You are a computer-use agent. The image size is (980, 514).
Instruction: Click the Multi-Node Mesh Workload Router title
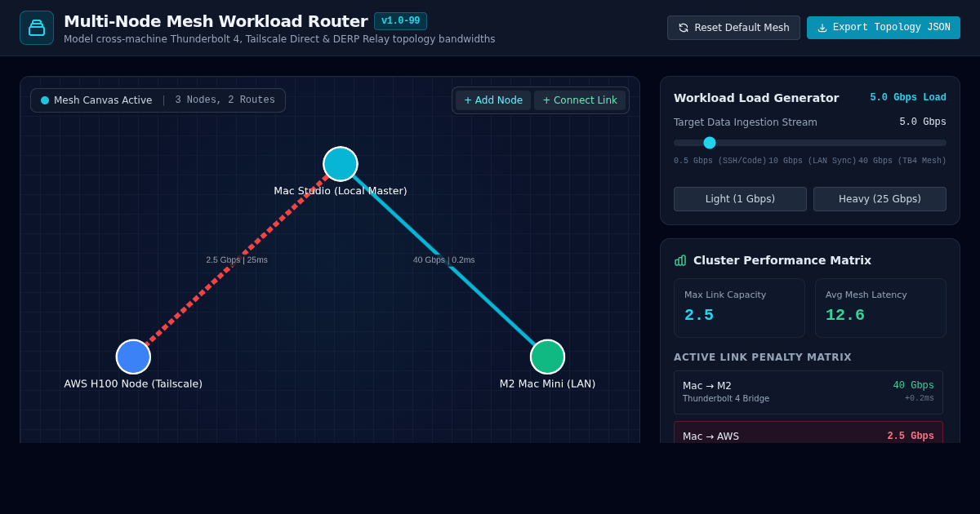pos(216,21)
